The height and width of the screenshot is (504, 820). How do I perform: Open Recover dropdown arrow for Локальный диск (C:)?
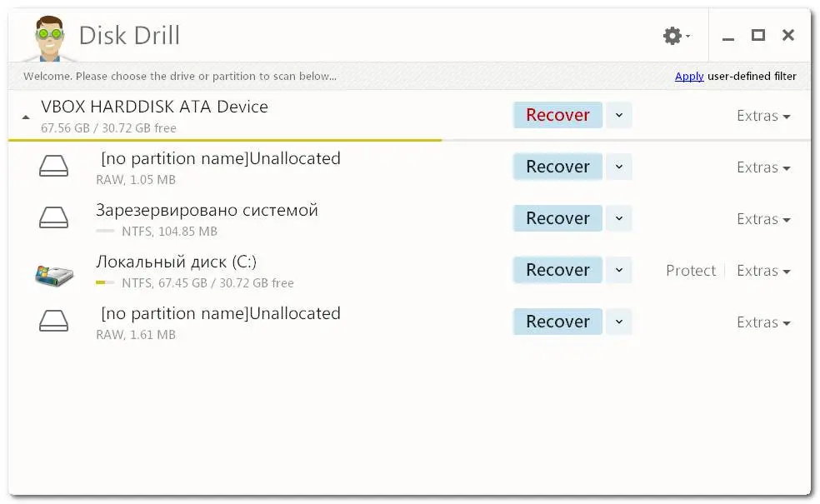click(618, 270)
